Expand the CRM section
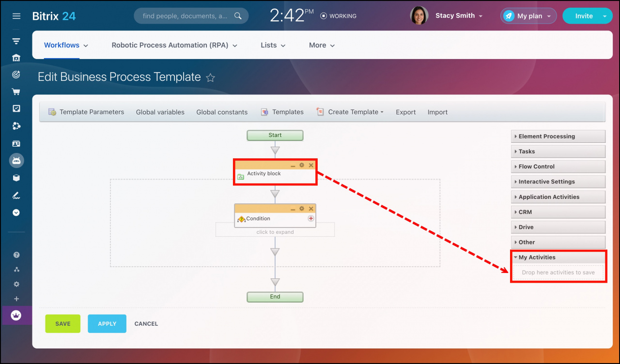 tap(558, 212)
